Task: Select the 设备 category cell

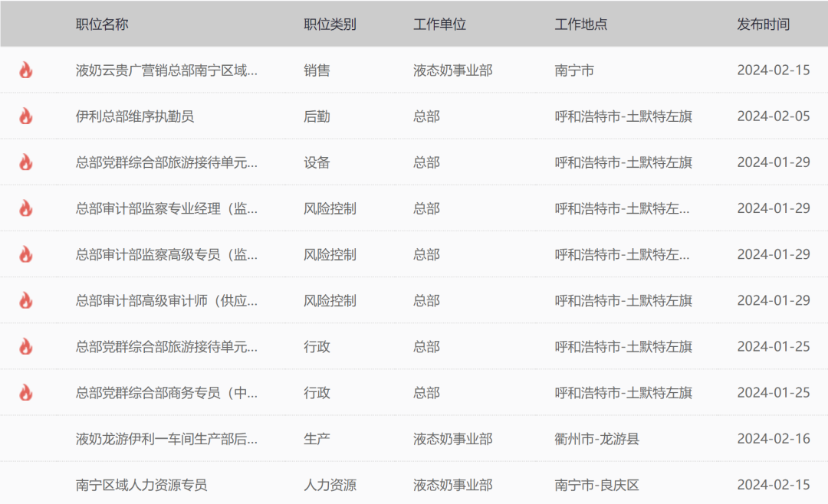Action: [x=317, y=162]
